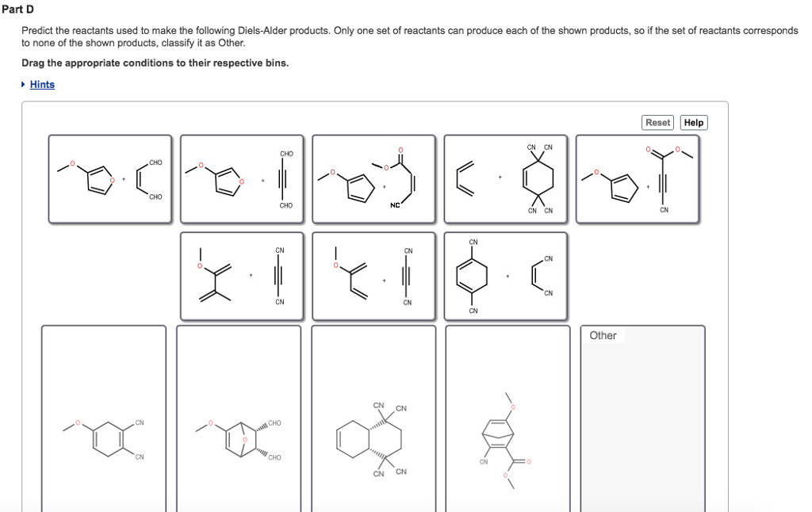812x512 pixels.
Task: Click the plus sign in the first reactant tile
Action: click(125, 179)
